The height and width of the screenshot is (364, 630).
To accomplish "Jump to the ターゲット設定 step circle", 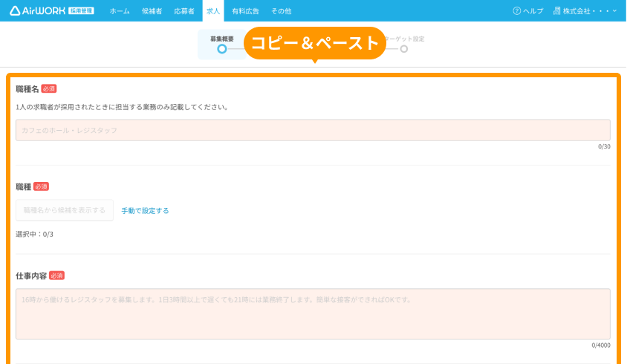I will point(404,49).
